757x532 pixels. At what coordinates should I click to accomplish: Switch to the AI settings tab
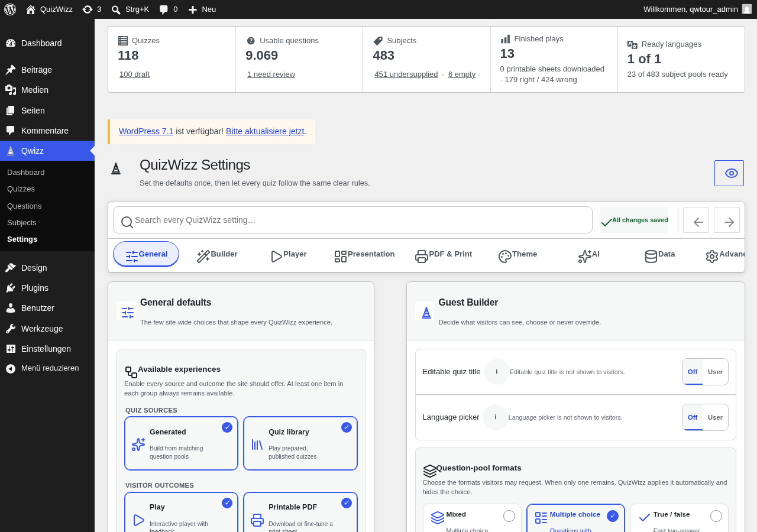tap(588, 254)
